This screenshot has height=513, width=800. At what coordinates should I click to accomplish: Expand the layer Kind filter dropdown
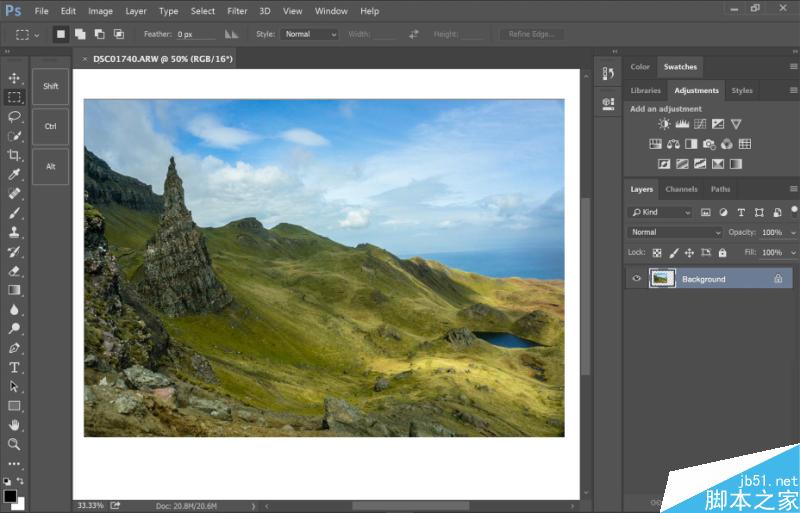(x=660, y=212)
